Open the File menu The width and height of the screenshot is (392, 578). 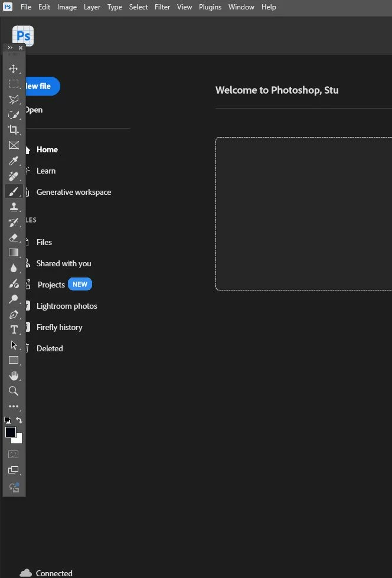[26, 7]
